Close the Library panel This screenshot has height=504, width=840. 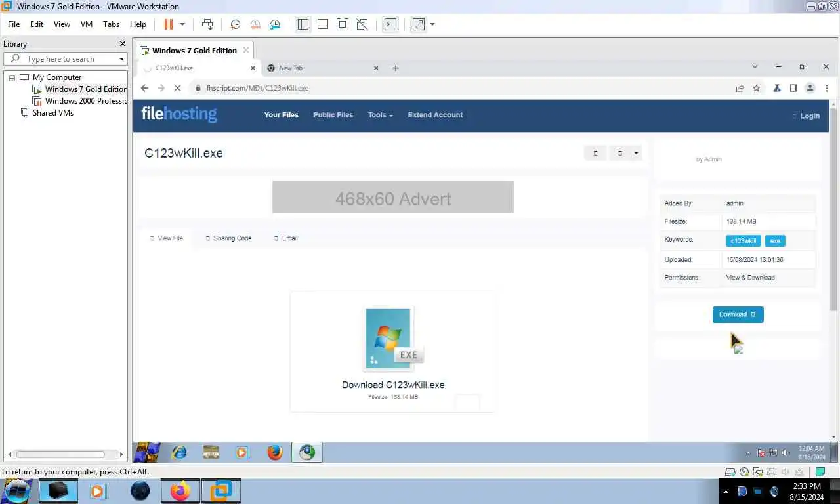click(x=122, y=44)
